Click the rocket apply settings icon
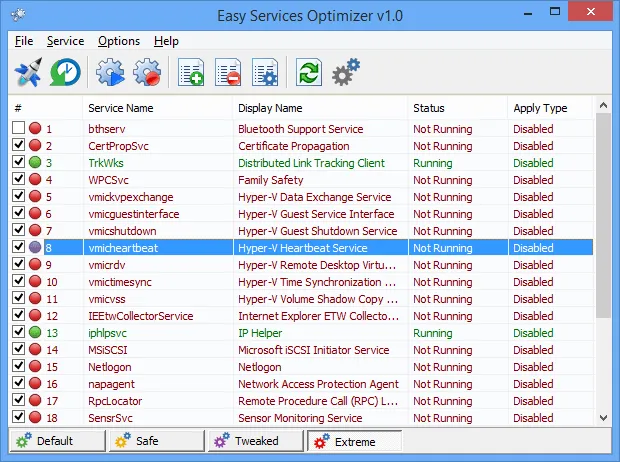 coord(28,72)
